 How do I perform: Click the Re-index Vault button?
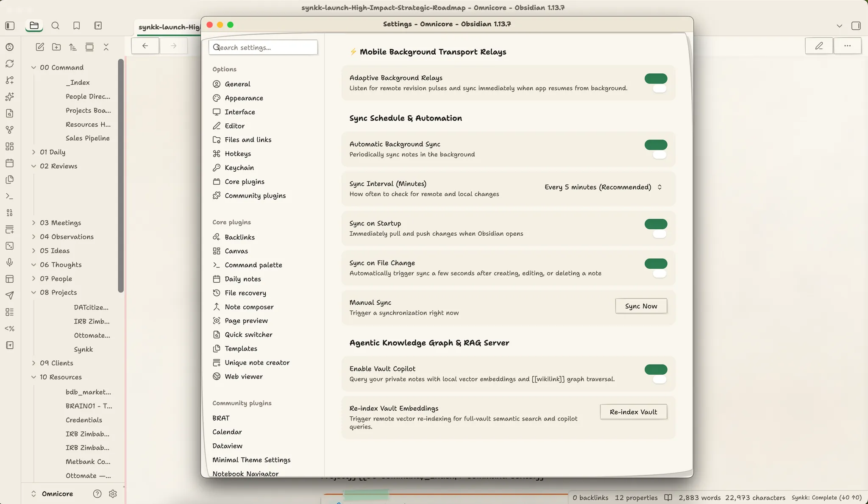pos(633,412)
